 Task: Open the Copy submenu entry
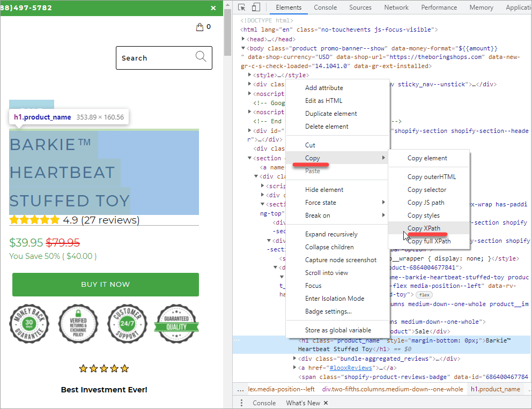point(337,158)
